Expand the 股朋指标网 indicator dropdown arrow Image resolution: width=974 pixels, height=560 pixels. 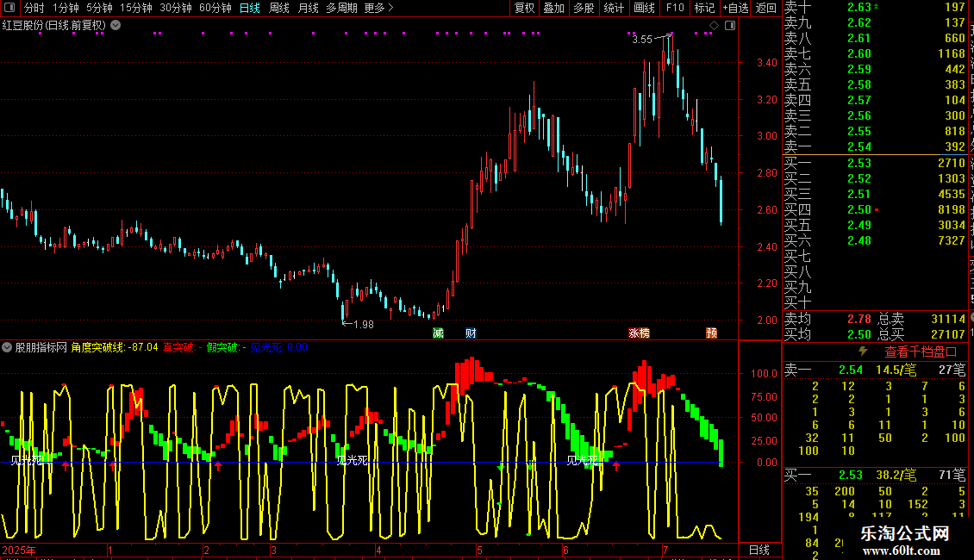[x=7, y=347]
